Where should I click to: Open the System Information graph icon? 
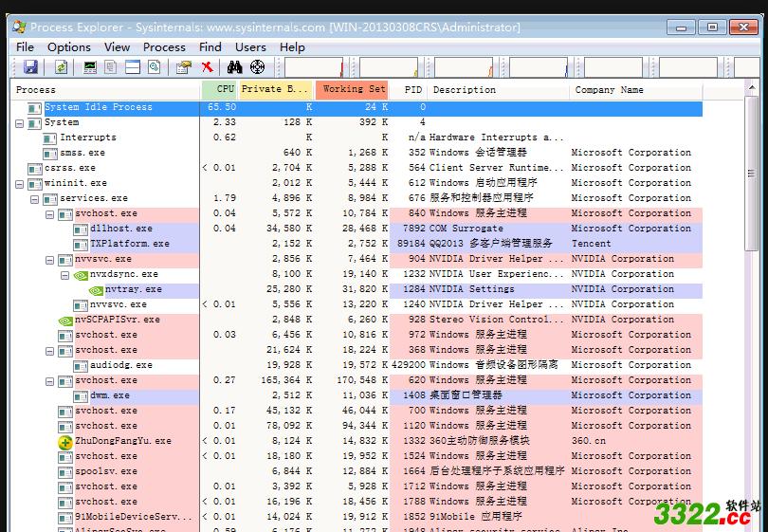point(90,67)
